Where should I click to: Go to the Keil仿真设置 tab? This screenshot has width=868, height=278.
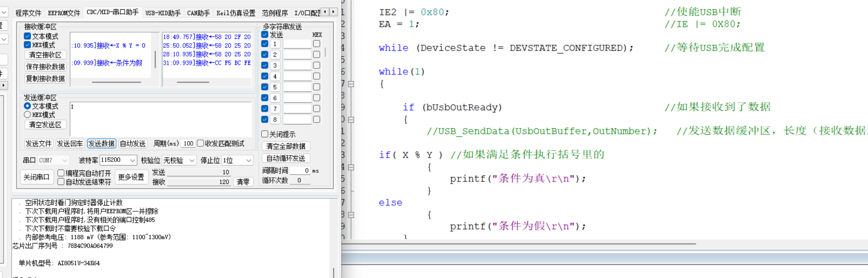pyautogui.click(x=236, y=13)
